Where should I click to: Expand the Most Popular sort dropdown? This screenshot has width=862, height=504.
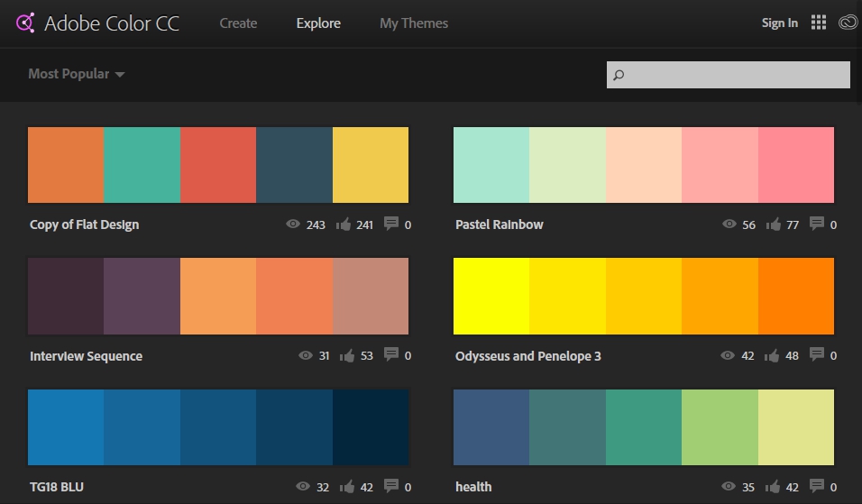point(76,74)
